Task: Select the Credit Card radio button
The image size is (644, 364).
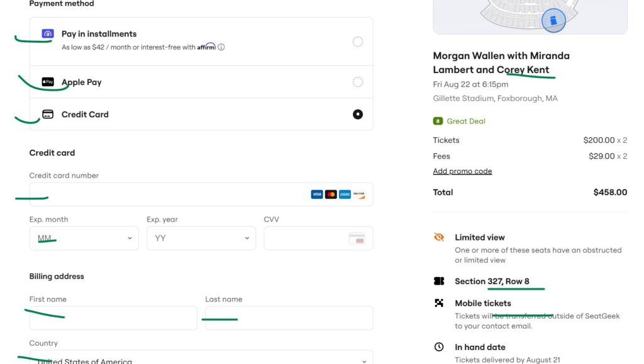Action: (358, 114)
